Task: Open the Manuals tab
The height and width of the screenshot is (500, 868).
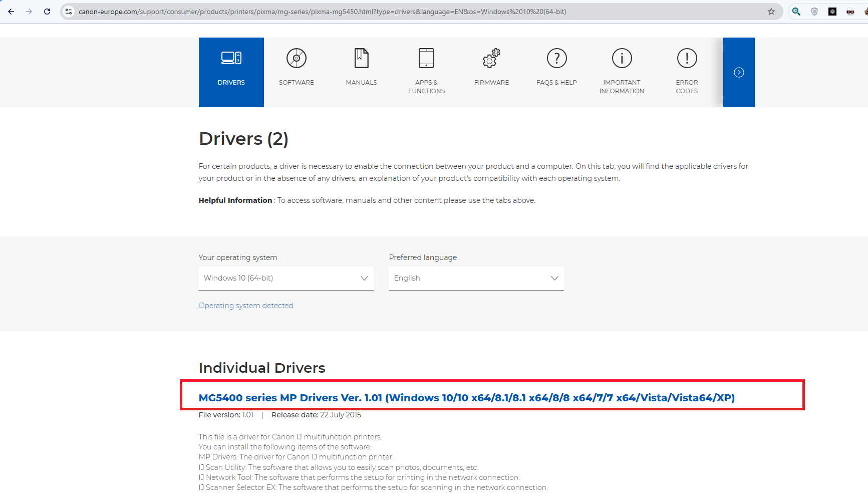Action: point(362,72)
